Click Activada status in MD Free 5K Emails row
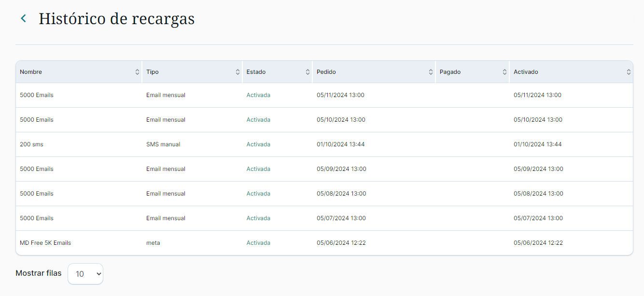Viewport: 644px width, 296px height. pos(258,243)
